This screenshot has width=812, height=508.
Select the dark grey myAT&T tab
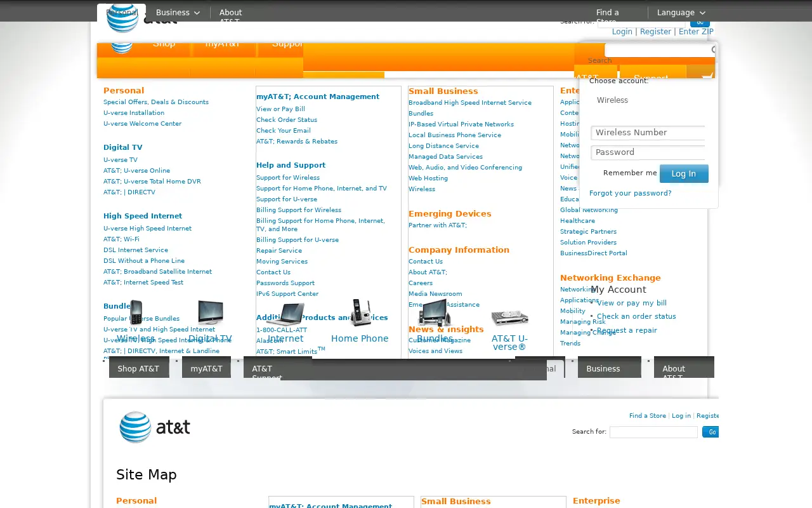[x=207, y=368]
